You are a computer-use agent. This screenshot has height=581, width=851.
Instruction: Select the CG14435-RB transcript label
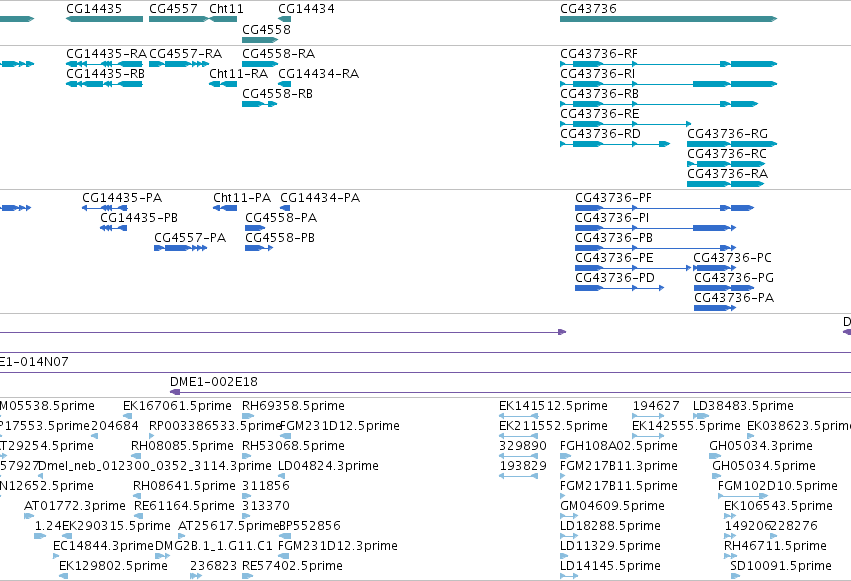pyautogui.click(x=105, y=74)
